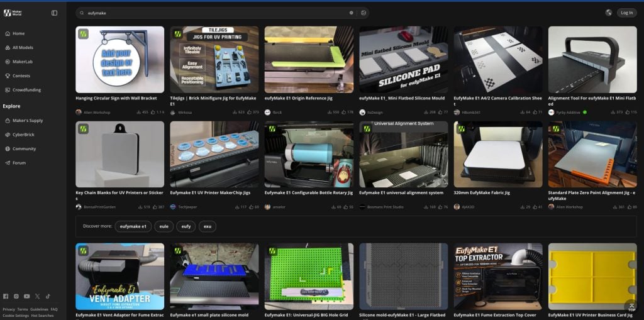Screen dimensions: 644x320
Task: Select 'eule' discover chip
Action: pos(164,226)
